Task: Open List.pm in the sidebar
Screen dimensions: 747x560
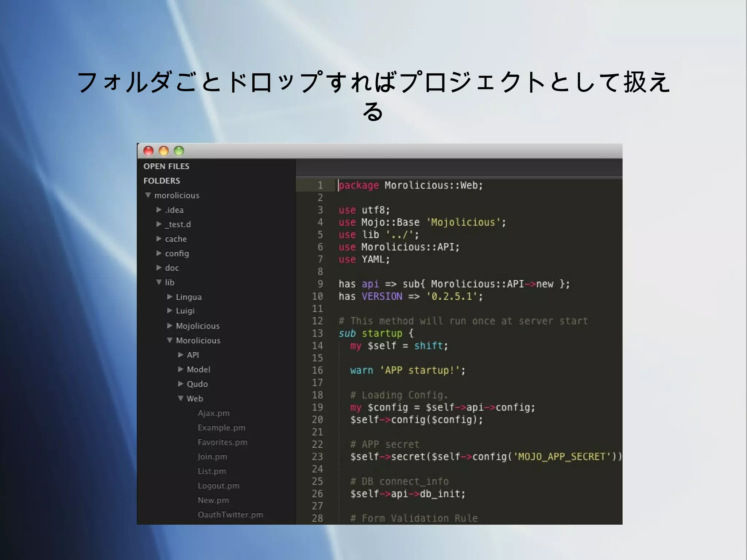Action: [212, 471]
